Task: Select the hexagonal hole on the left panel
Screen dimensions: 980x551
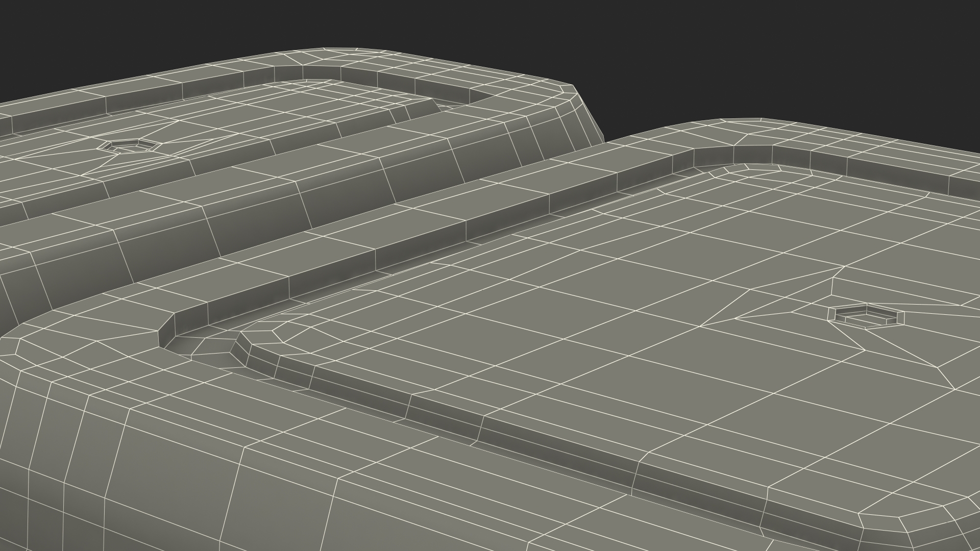Action: (128, 146)
